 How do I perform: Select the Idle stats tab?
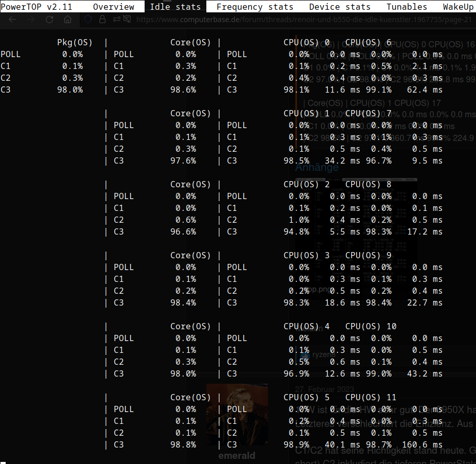click(175, 7)
